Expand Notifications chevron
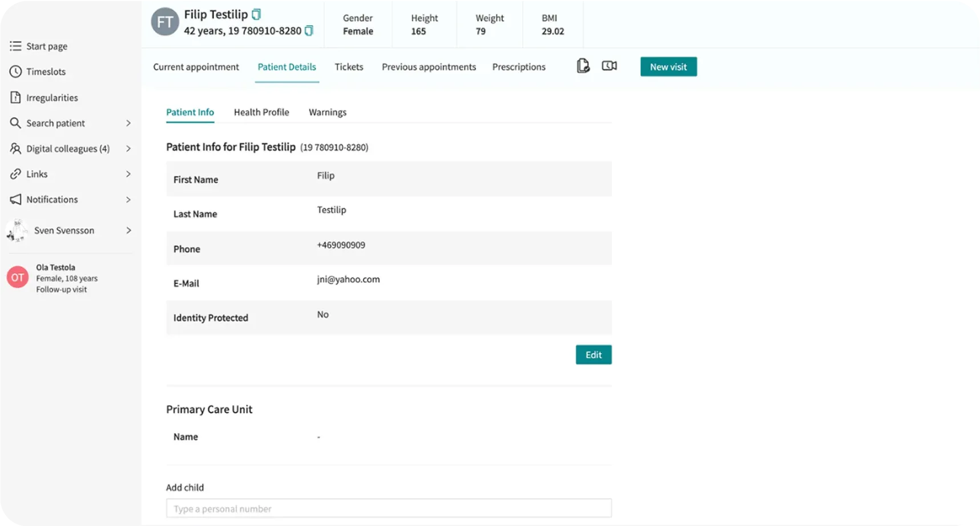The width and height of the screenshot is (980, 526). (x=128, y=200)
